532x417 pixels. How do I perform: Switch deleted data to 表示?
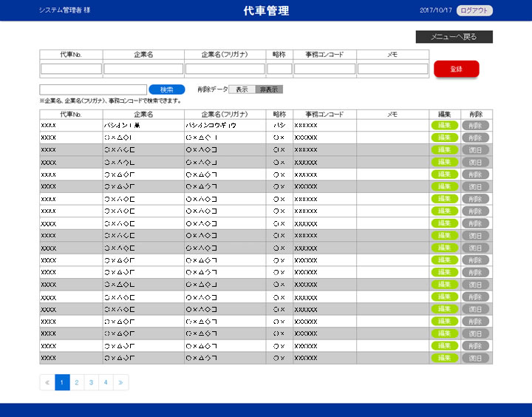(x=242, y=89)
